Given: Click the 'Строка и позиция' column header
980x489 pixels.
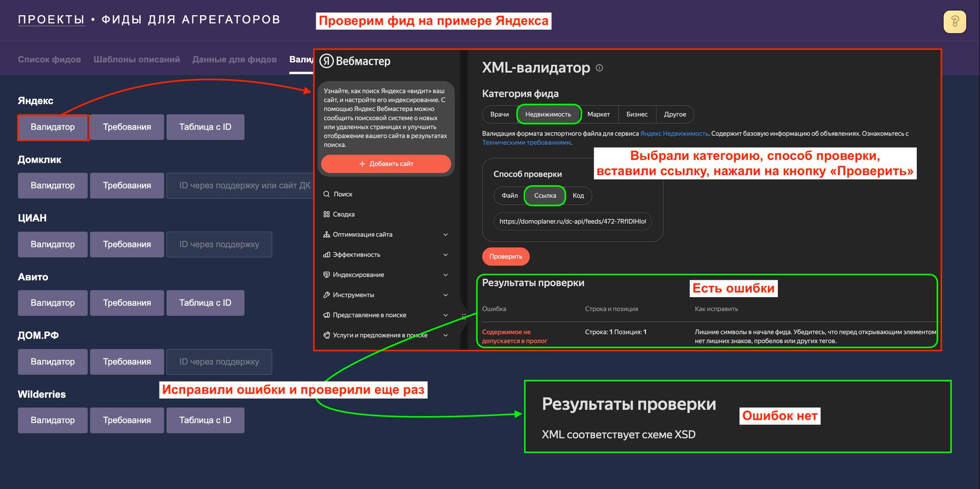Looking at the screenshot, I should [x=611, y=309].
